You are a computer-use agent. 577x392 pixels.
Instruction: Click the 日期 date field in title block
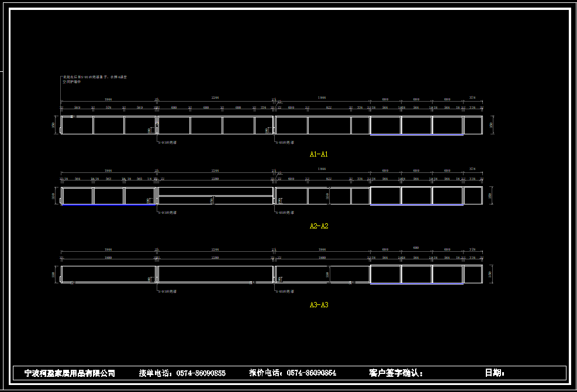494,373
